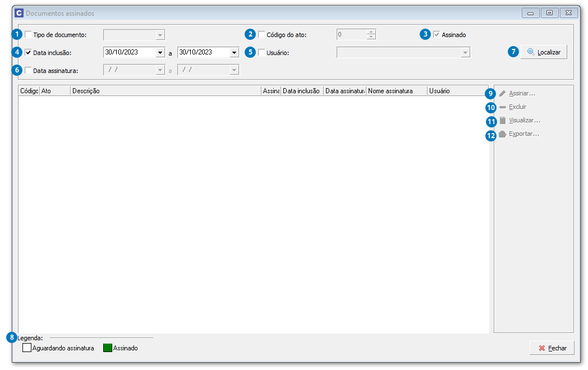Click the Fechar button
The image size is (588, 370).
[x=552, y=348]
